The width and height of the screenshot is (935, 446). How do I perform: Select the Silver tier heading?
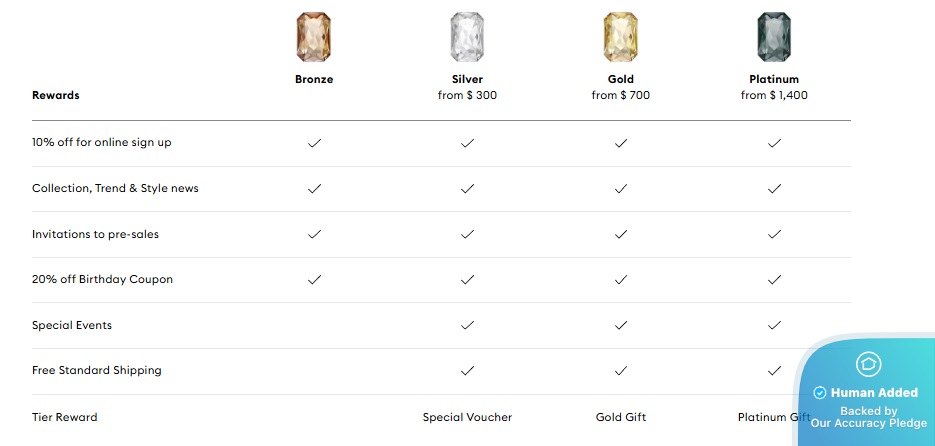pyautogui.click(x=468, y=79)
